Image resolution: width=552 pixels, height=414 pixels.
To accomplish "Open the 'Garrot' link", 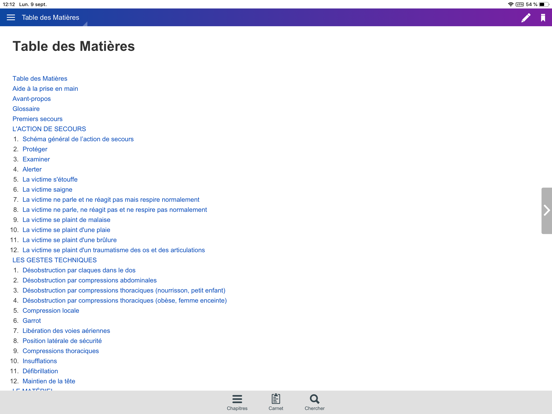I will (x=32, y=321).
